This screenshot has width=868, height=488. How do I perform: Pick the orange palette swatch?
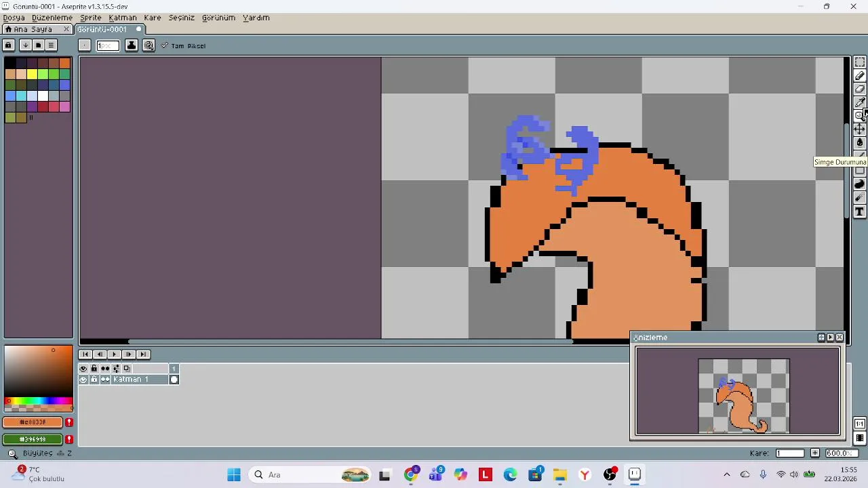(x=64, y=63)
